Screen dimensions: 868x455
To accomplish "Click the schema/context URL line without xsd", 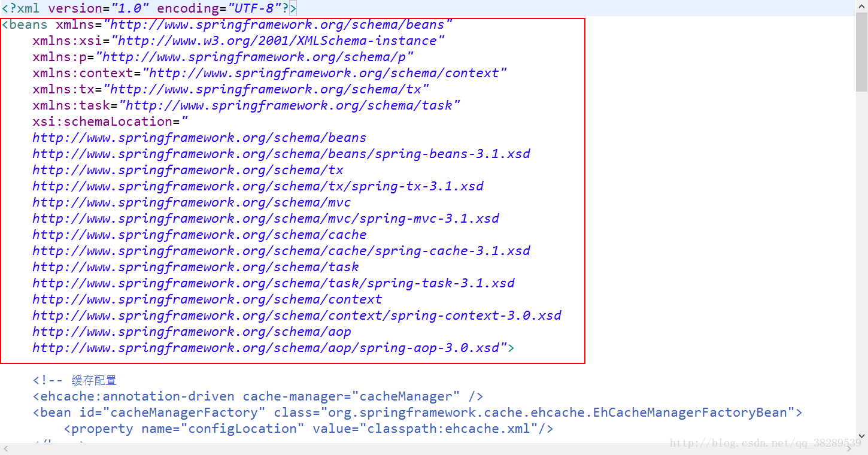I will [x=207, y=300].
